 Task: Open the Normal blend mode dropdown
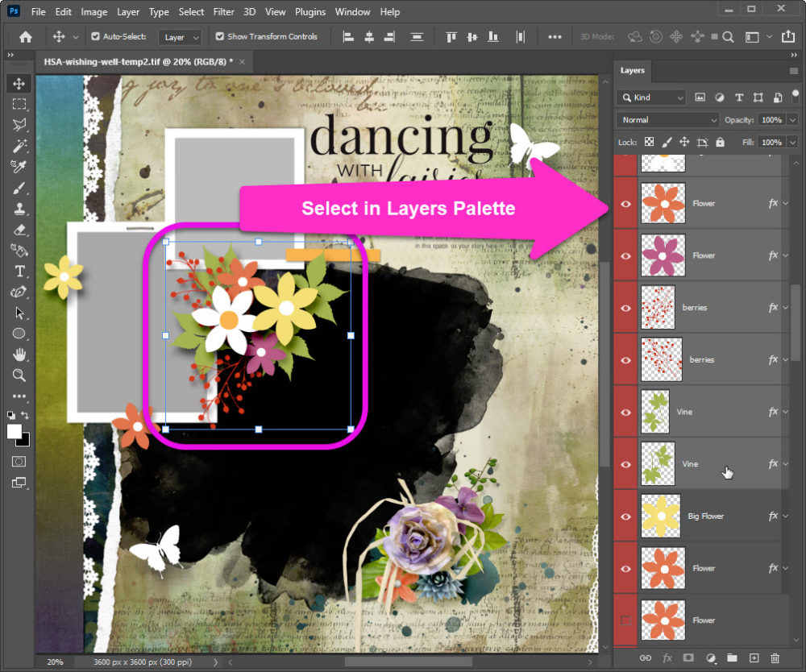point(667,120)
